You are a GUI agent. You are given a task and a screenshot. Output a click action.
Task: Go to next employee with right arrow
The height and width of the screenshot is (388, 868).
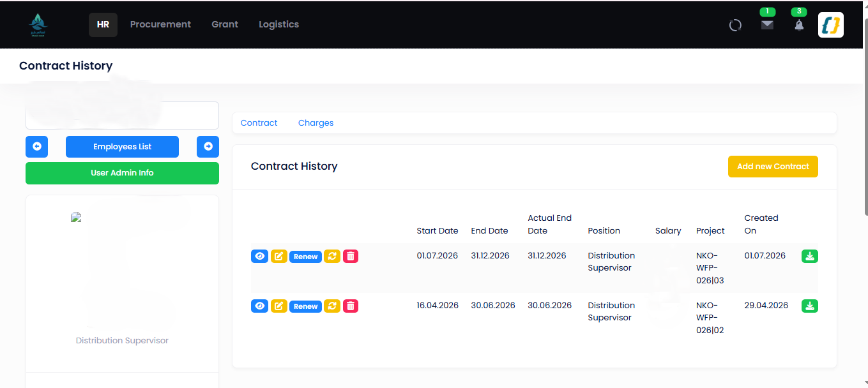pos(208,147)
